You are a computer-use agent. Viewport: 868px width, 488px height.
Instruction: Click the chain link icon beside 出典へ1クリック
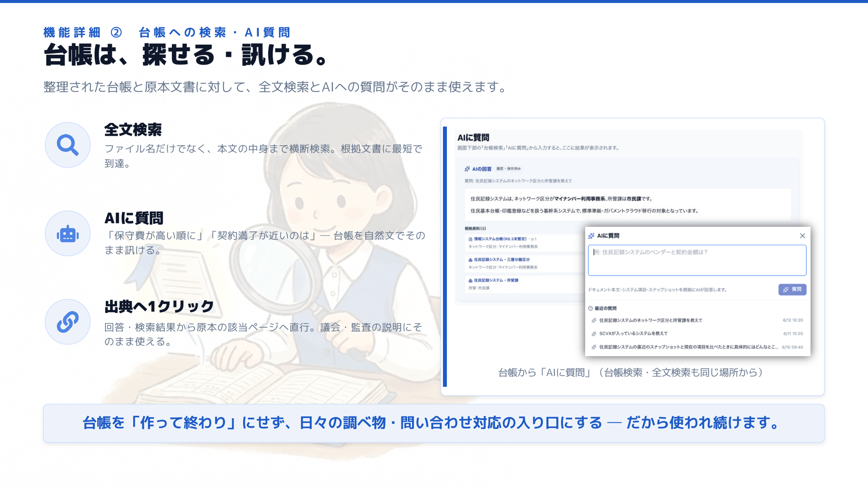[x=68, y=322]
